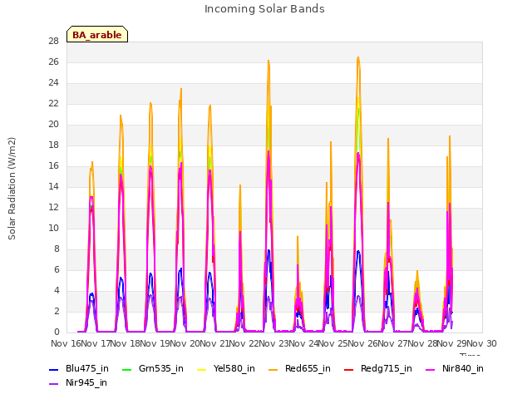Click the Solar Radiation (W/m2) axis label
532x399 pixels.
point(12,189)
